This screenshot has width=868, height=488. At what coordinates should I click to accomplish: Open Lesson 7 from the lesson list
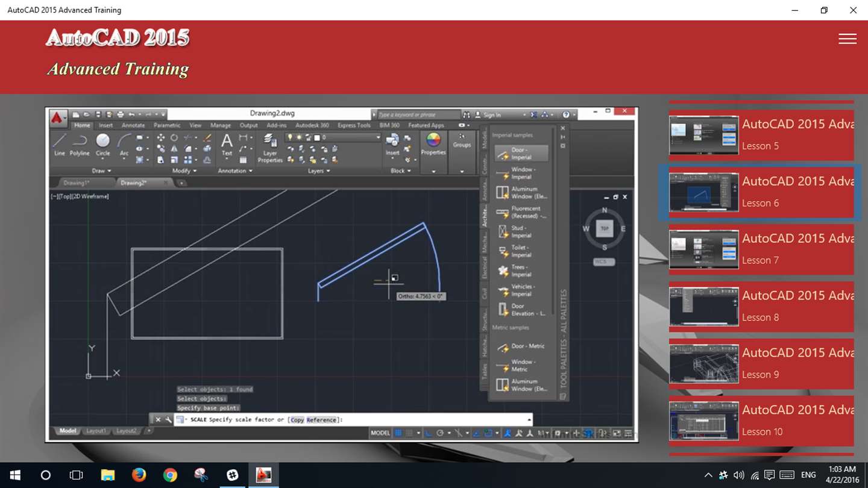(761, 249)
